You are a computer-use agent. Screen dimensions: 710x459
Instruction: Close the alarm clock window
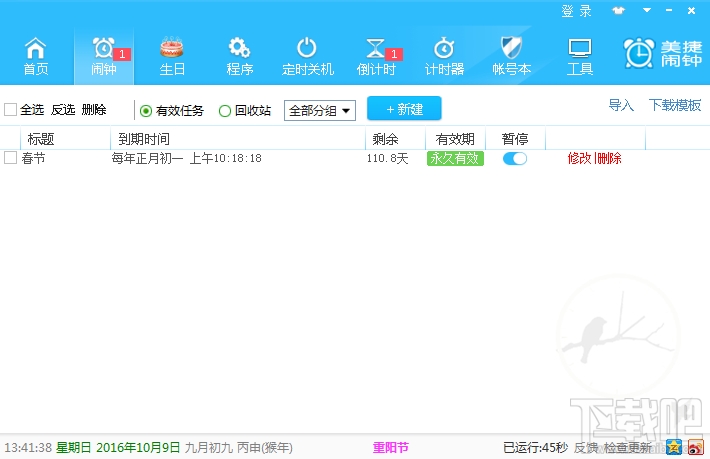click(691, 10)
